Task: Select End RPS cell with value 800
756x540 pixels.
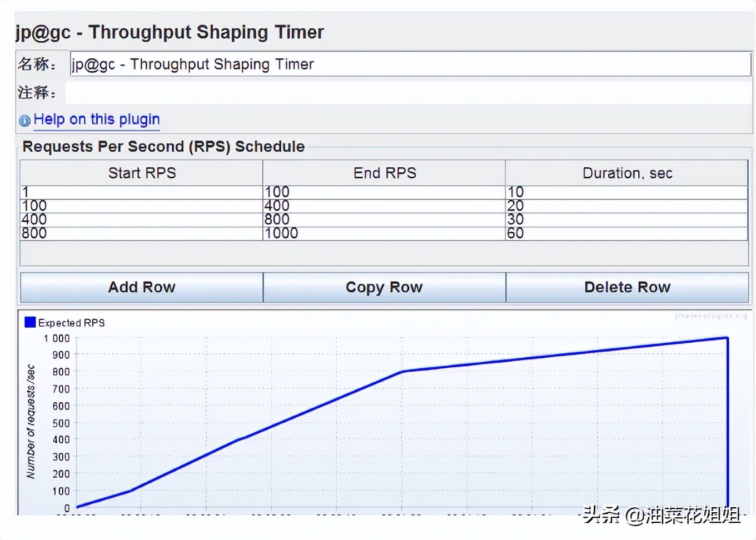Action: pos(384,220)
